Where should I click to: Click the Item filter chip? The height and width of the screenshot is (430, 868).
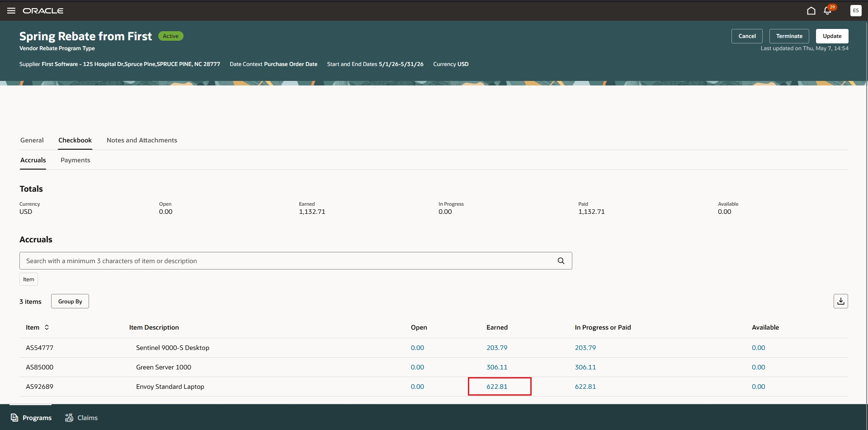coord(28,279)
